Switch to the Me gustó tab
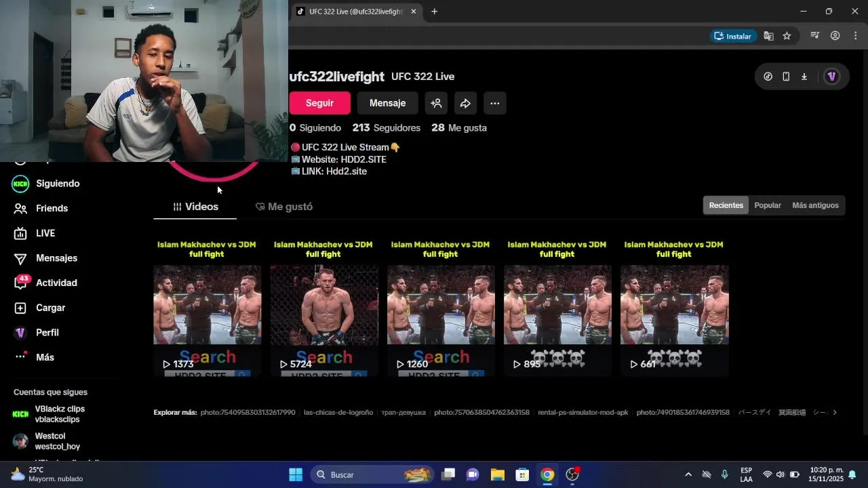This screenshot has width=868, height=488. 283,207
